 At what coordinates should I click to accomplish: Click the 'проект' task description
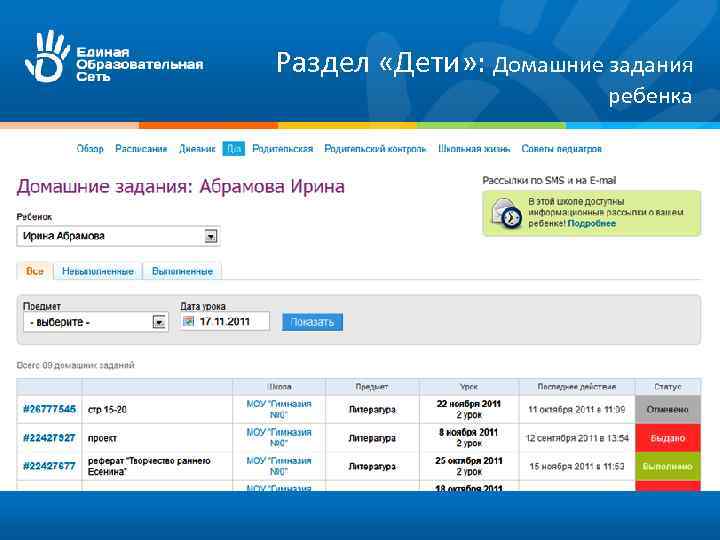[x=102, y=438]
